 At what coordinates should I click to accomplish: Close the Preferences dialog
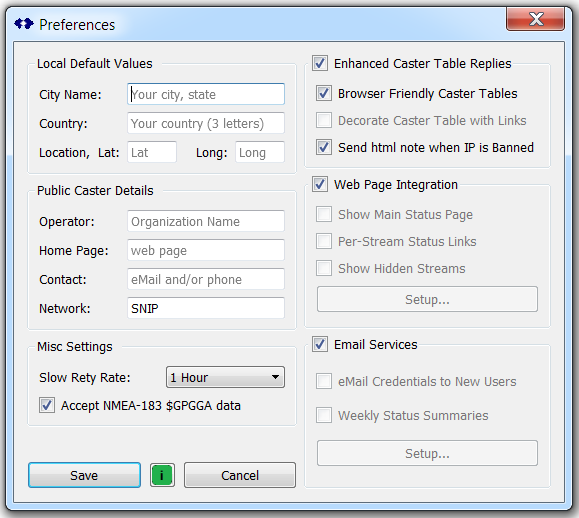coord(535,19)
